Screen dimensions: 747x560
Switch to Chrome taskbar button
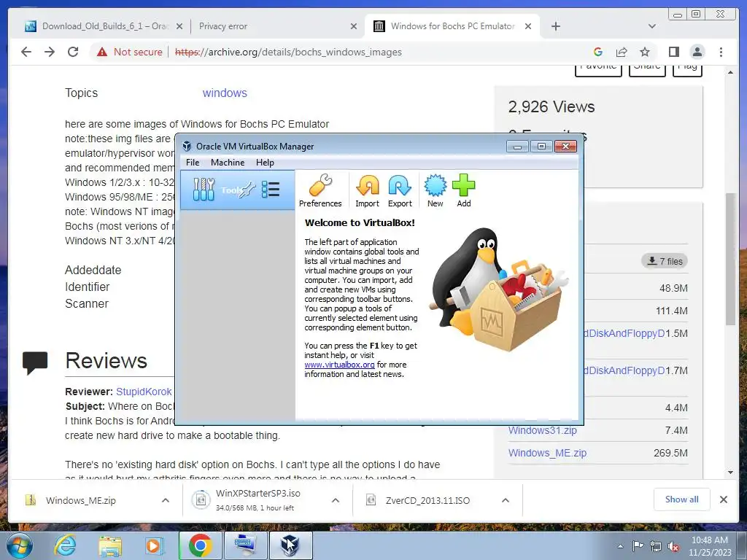(x=200, y=545)
